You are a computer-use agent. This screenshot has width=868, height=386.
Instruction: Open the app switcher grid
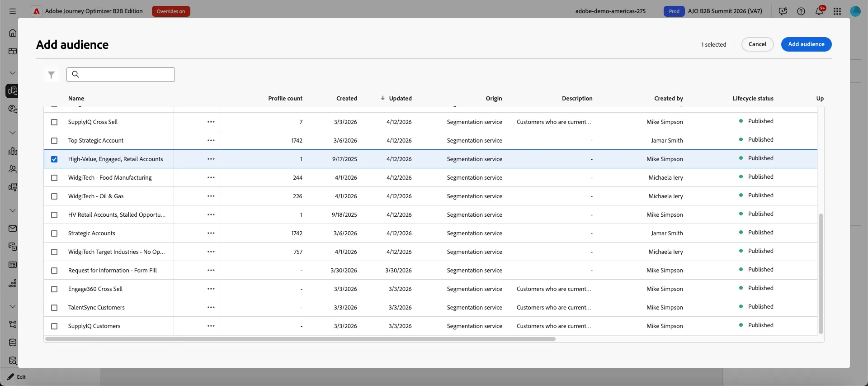coord(837,11)
